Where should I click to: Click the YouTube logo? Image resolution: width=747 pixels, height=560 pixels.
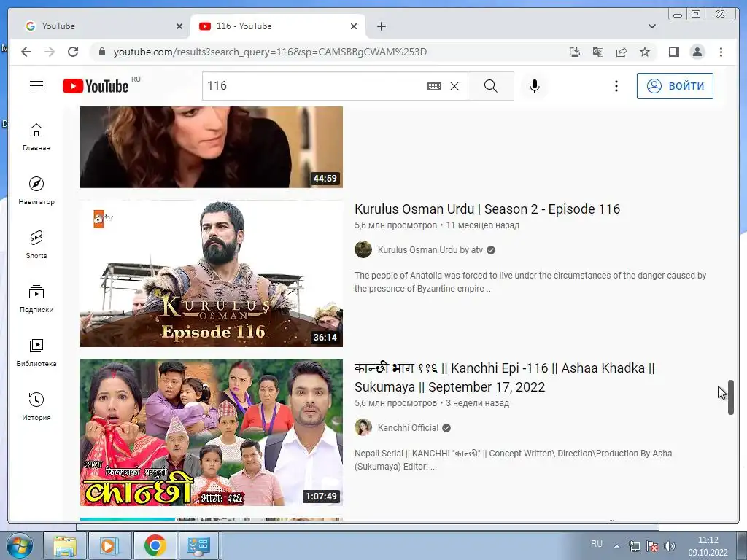[x=96, y=86]
